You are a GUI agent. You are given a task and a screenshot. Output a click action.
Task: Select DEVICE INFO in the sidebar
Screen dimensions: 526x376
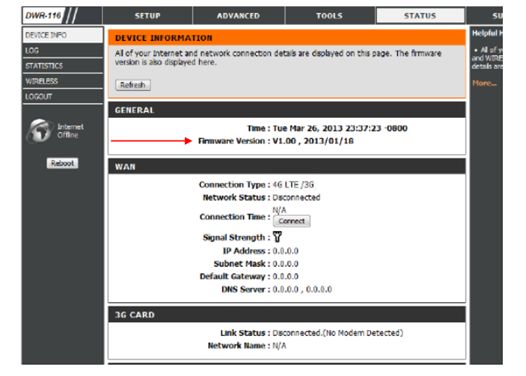point(63,35)
